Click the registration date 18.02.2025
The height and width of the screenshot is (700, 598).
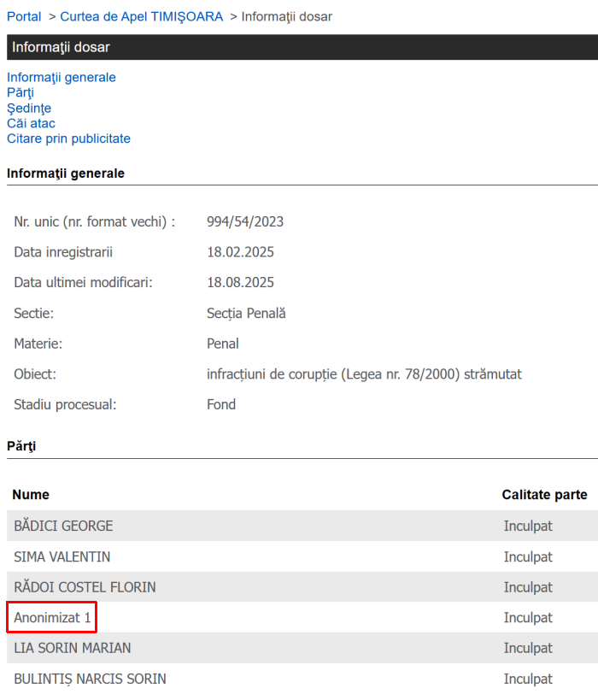pyautogui.click(x=240, y=252)
